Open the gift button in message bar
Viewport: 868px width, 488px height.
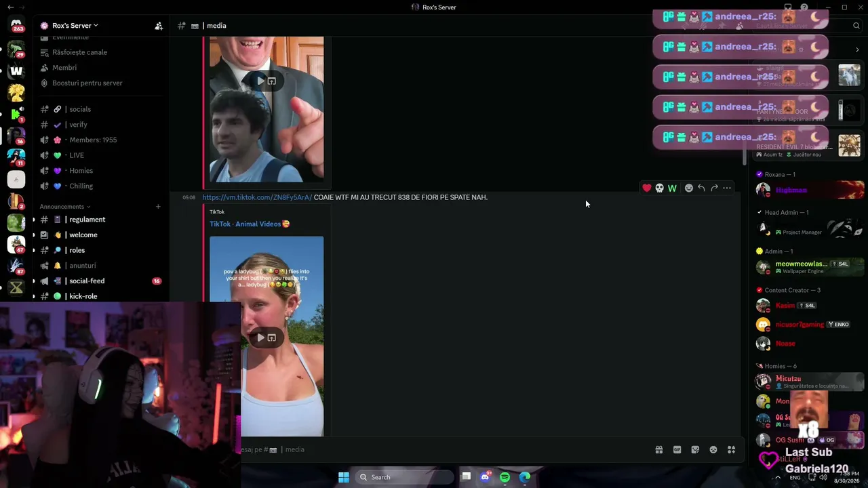[658, 449]
